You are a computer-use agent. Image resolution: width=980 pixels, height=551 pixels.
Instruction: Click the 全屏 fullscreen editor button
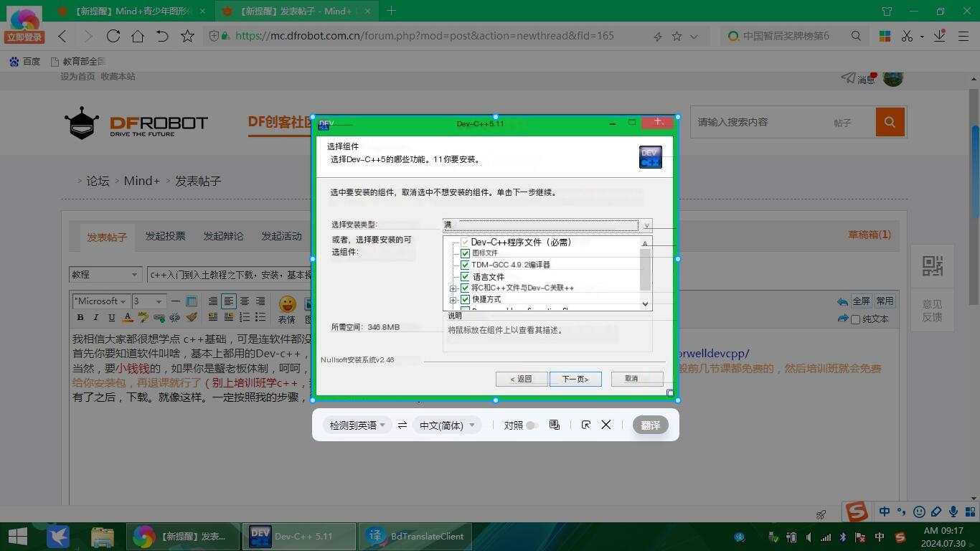[861, 301]
